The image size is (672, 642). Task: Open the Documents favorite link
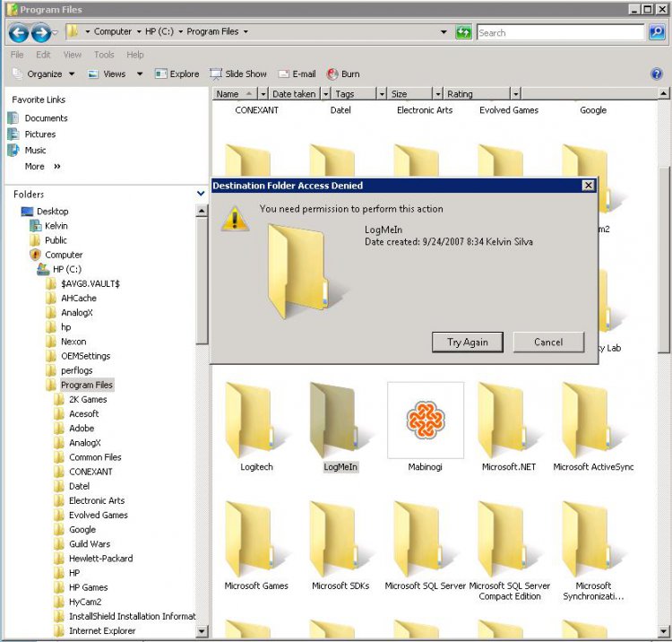point(39,118)
